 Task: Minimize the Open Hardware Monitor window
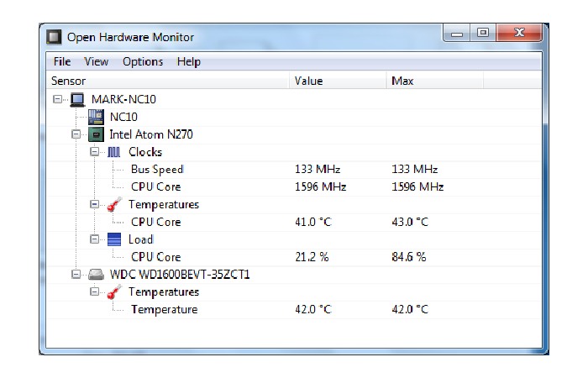[x=456, y=33]
